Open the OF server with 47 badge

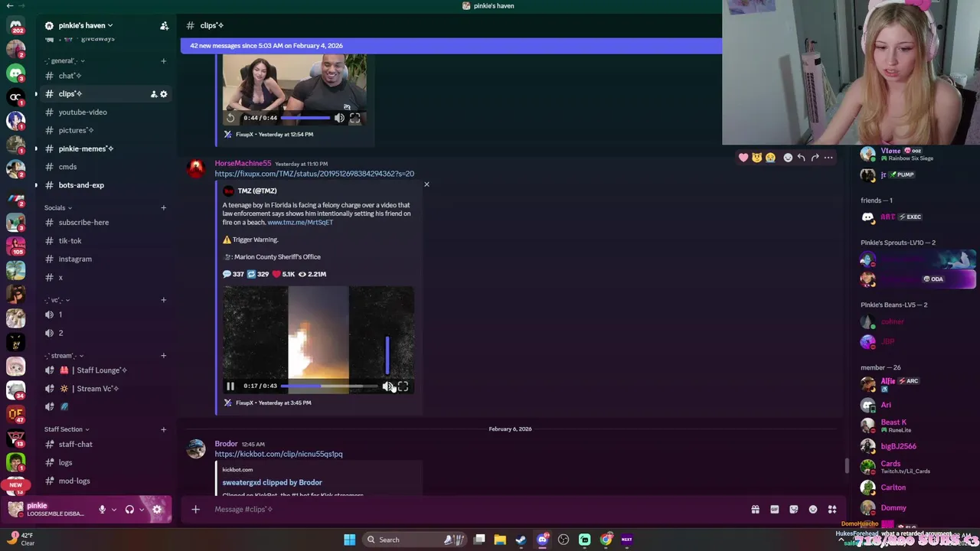tap(15, 414)
